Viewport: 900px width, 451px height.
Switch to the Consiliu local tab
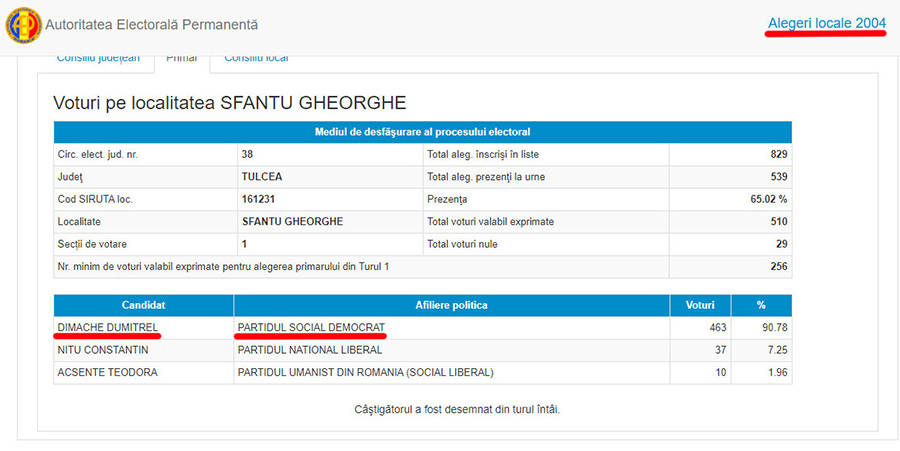(256, 58)
